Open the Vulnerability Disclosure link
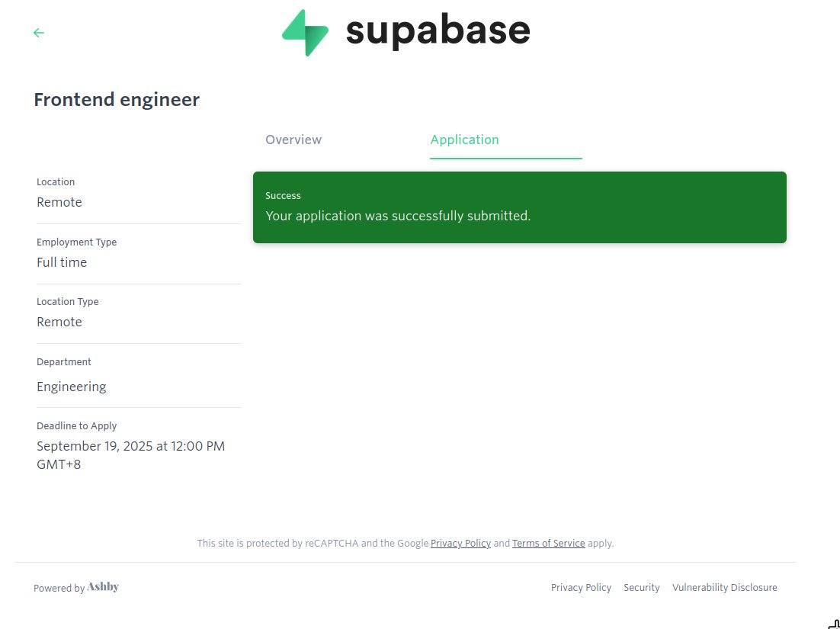The image size is (840, 629). [724, 587]
